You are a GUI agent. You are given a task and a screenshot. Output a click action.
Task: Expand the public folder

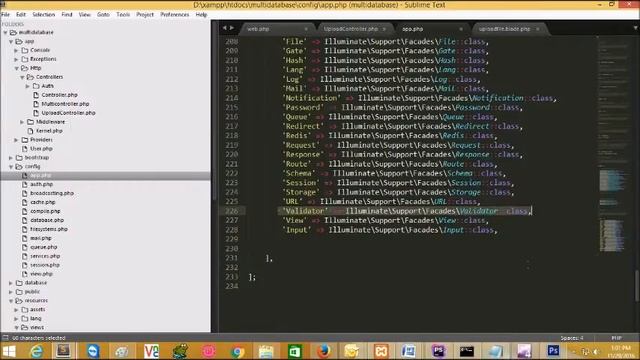[x=11, y=291]
